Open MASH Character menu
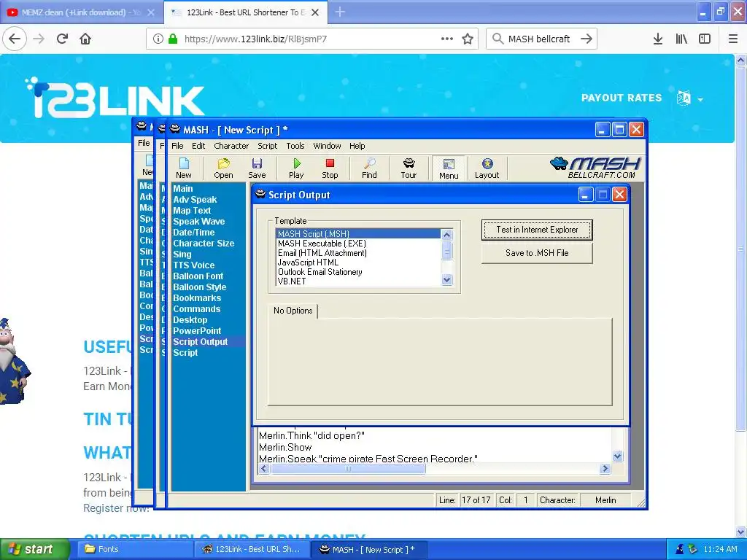The image size is (747, 560). tap(231, 146)
